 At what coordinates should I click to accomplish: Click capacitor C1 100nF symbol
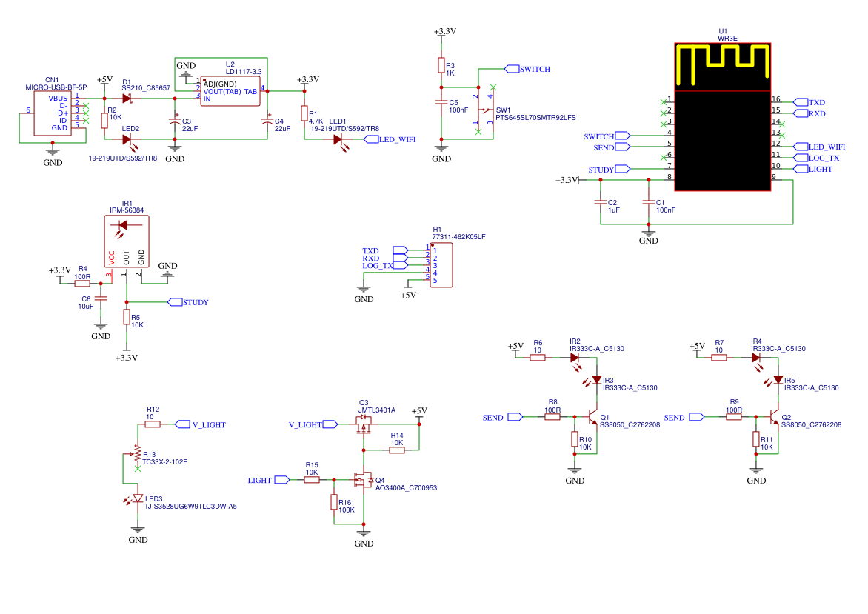click(x=649, y=202)
